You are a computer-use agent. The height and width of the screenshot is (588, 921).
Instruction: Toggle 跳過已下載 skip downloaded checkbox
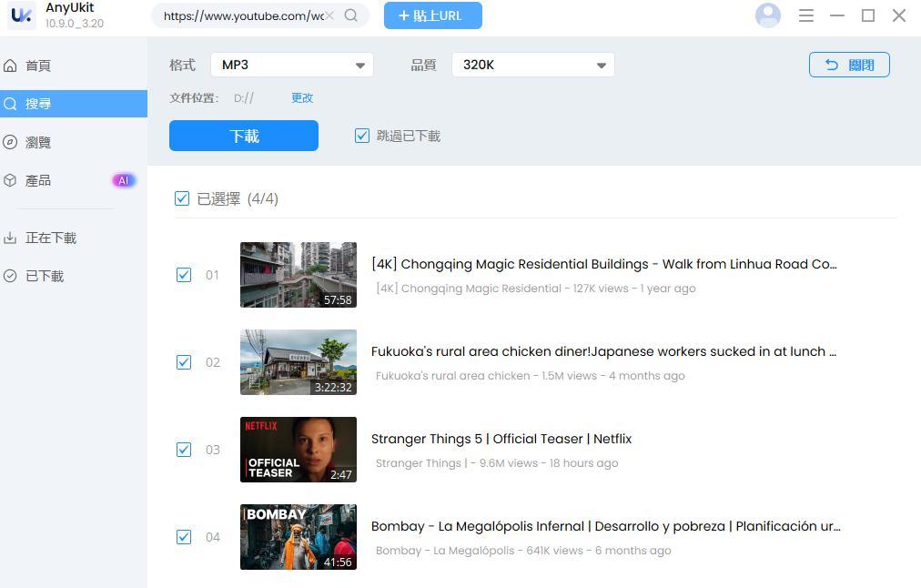[x=362, y=136]
